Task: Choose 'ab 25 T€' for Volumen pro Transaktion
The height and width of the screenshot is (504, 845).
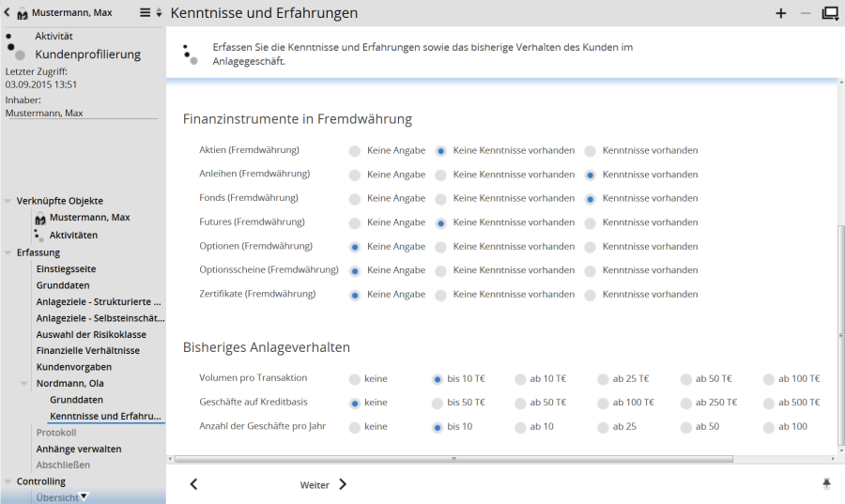Action: 603,379
